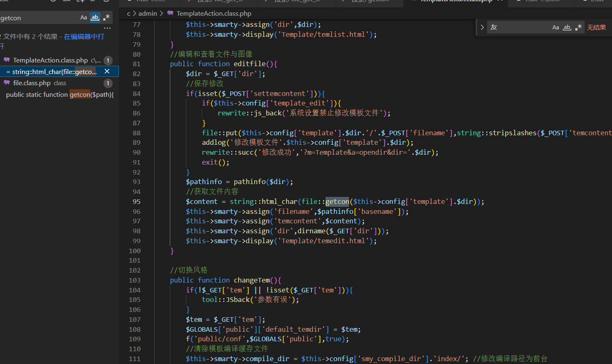Click pathinfo($dir) on line 93
Screen dimensions: 612x364
261,182
